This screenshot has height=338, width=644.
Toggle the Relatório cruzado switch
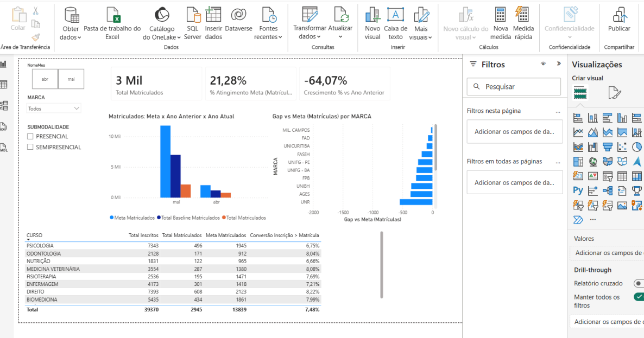click(639, 283)
